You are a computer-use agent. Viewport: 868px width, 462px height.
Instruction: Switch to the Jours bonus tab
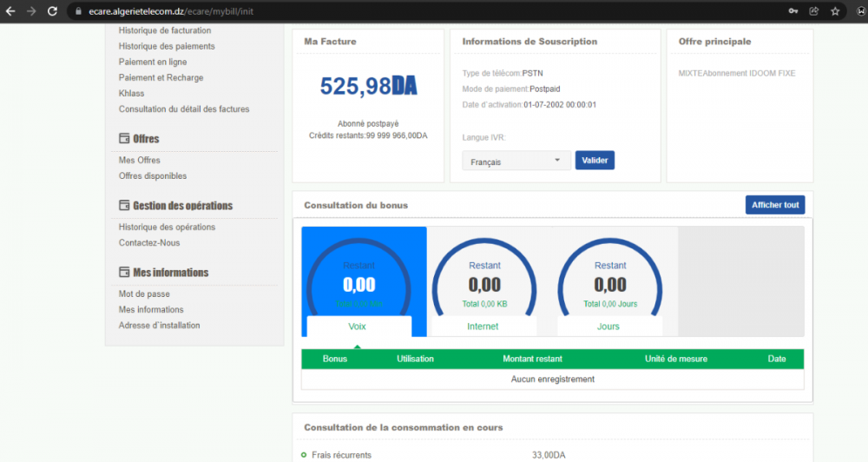[x=608, y=327]
